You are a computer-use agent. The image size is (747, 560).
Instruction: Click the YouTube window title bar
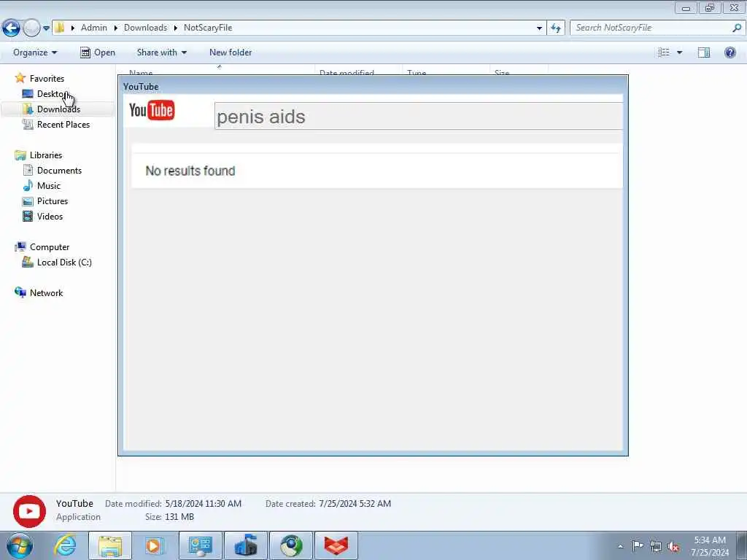click(x=373, y=86)
